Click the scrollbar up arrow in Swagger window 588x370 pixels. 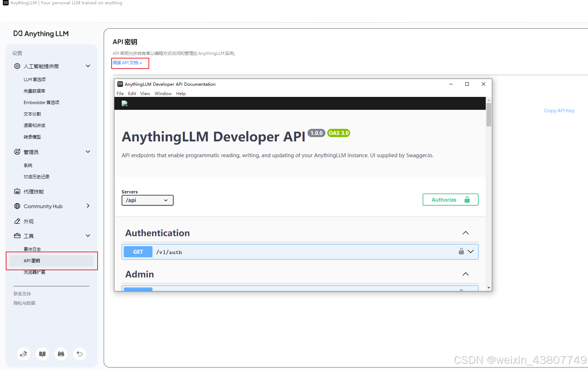[x=489, y=100]
